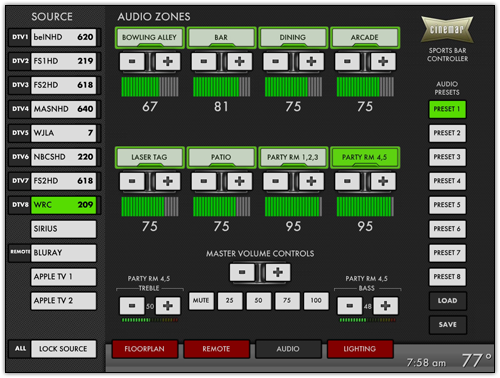Open the Floorplan tab

tap(144, 349)
